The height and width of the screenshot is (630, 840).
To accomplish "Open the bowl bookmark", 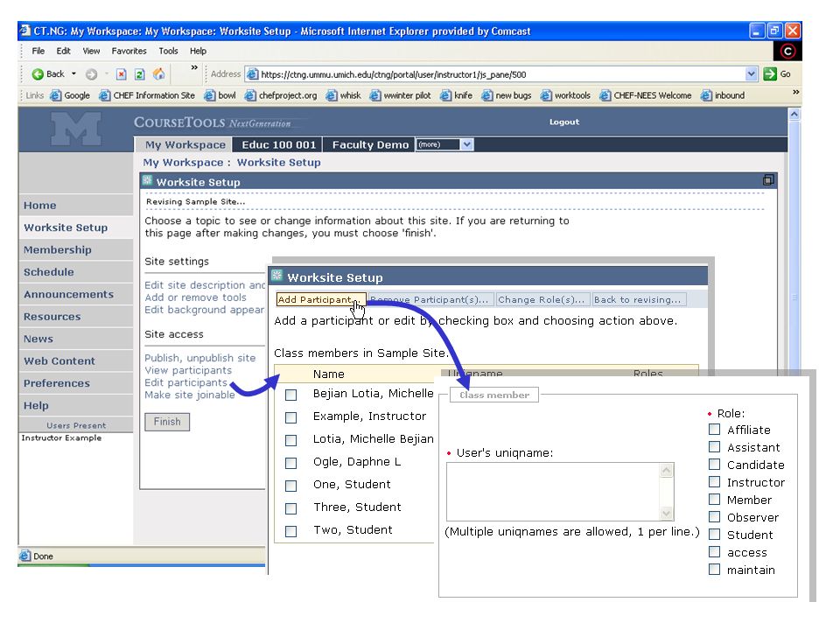I will [x=220, y=95].
